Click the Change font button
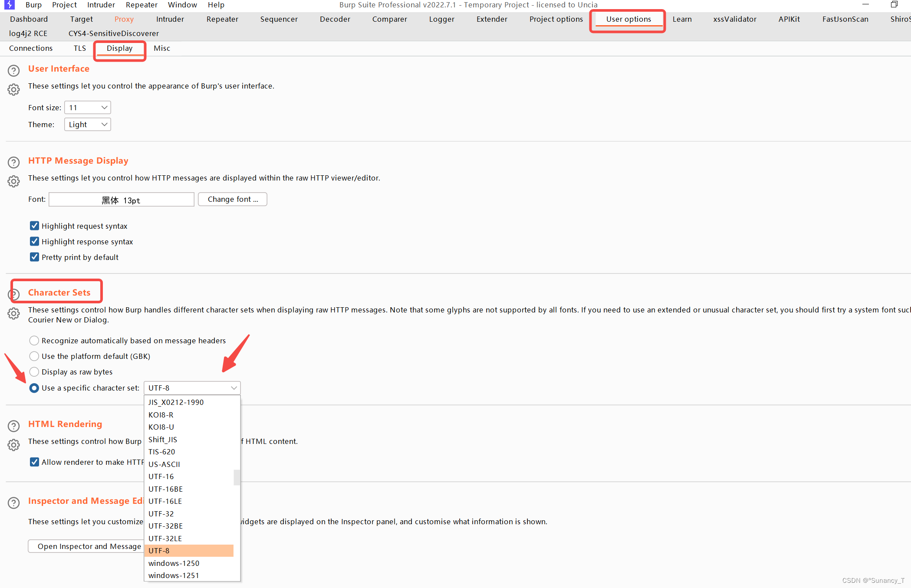 click(233, 199)
